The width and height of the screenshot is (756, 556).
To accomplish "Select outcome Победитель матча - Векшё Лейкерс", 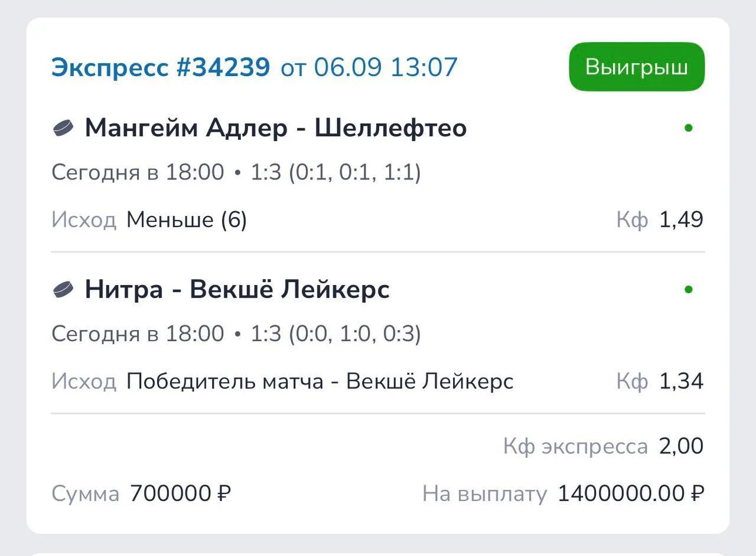I will click(320, 381).
